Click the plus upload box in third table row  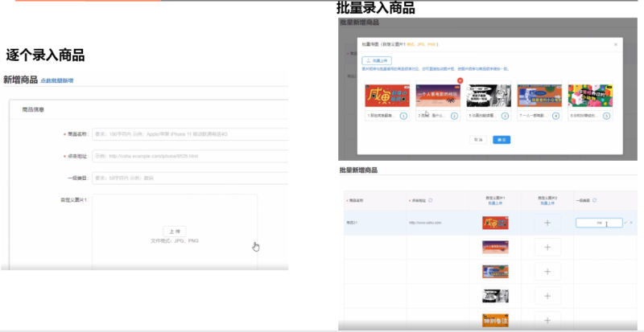pyautogui.click(x=547, y=271)
